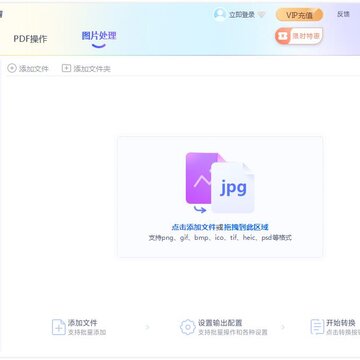Click the 限时特惠 coupon banner
Viewport: 360px width, 360px height.
pyautogui.click(x=299, y=36)
